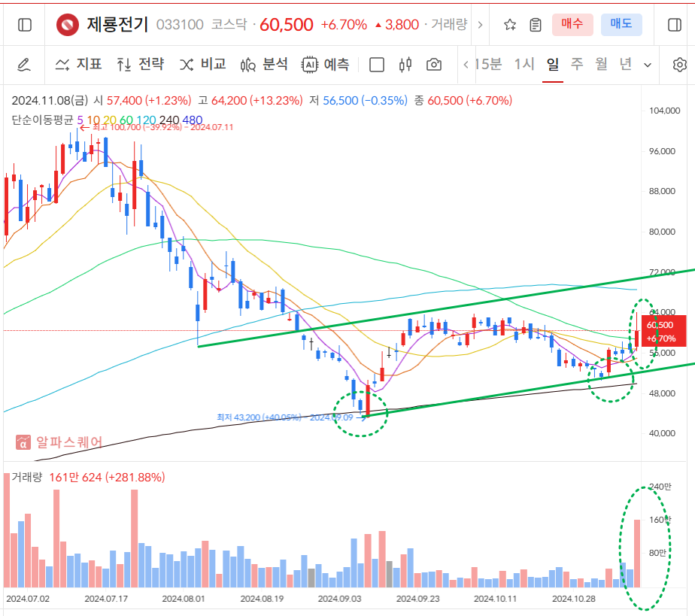Toggle favorite with the star icon
This screenshot has height=616, width=695.
coord(509,24)
